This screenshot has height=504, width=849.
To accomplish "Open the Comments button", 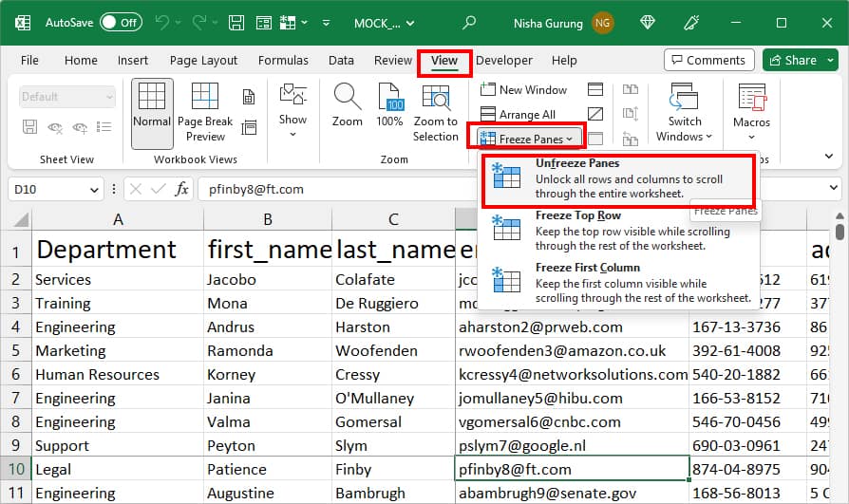I will click(x=708, y=60).
